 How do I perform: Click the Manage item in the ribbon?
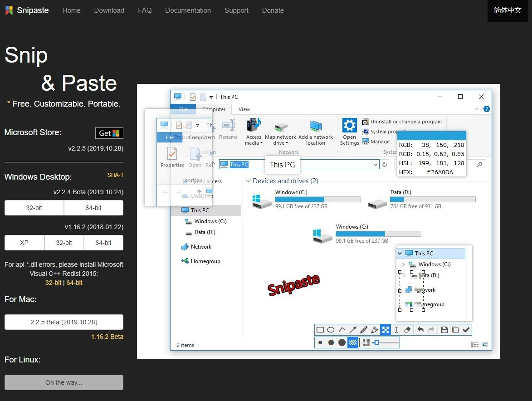376,142
